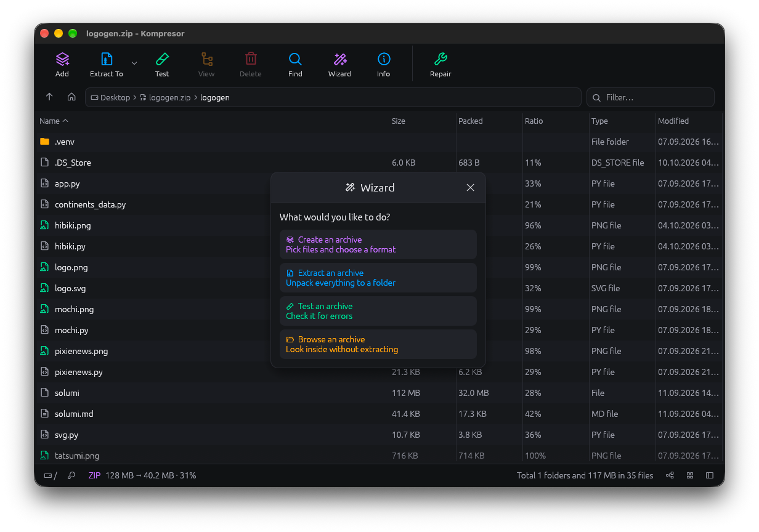The height and width of the screenshot is (532, 759).
Task: Click the mochi.png image icon
Action: click(x=44, y=309)
